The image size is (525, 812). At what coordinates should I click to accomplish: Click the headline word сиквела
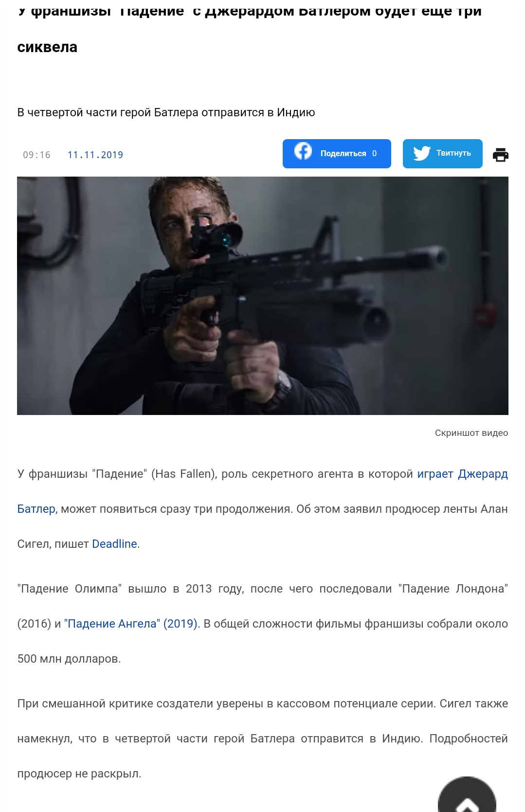pyautogui.click(x=47, y=47)
